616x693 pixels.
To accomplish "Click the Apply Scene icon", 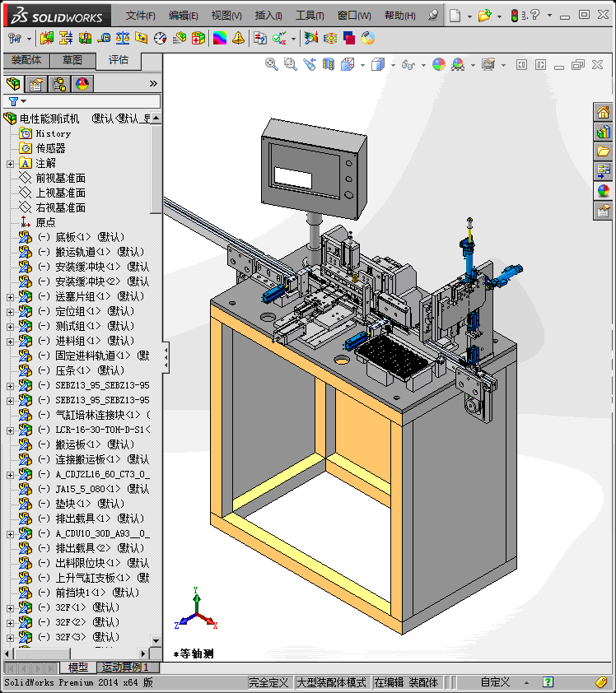I will tap(458, 64).
